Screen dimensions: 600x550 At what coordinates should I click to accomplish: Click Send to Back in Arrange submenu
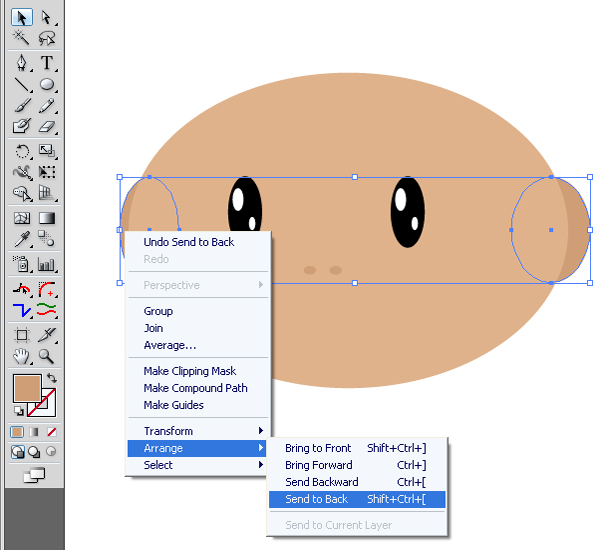coord(357,499)
